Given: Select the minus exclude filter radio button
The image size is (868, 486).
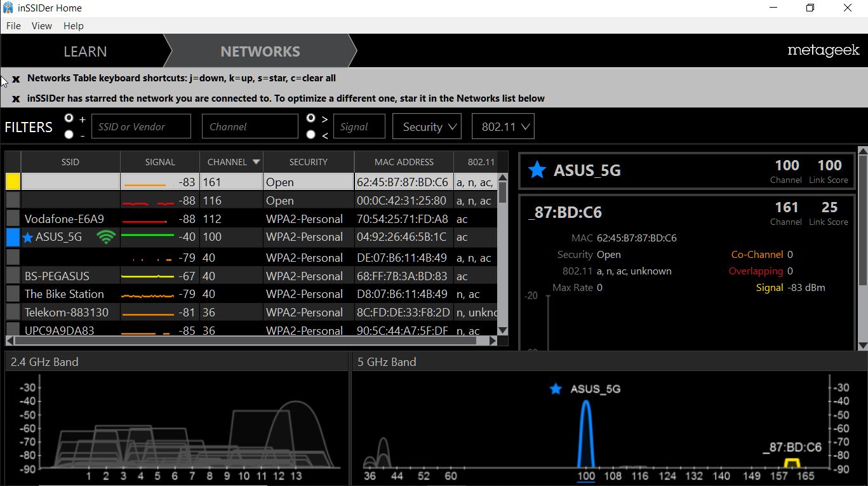Looking at the screenshot, I should click(69, 134).
